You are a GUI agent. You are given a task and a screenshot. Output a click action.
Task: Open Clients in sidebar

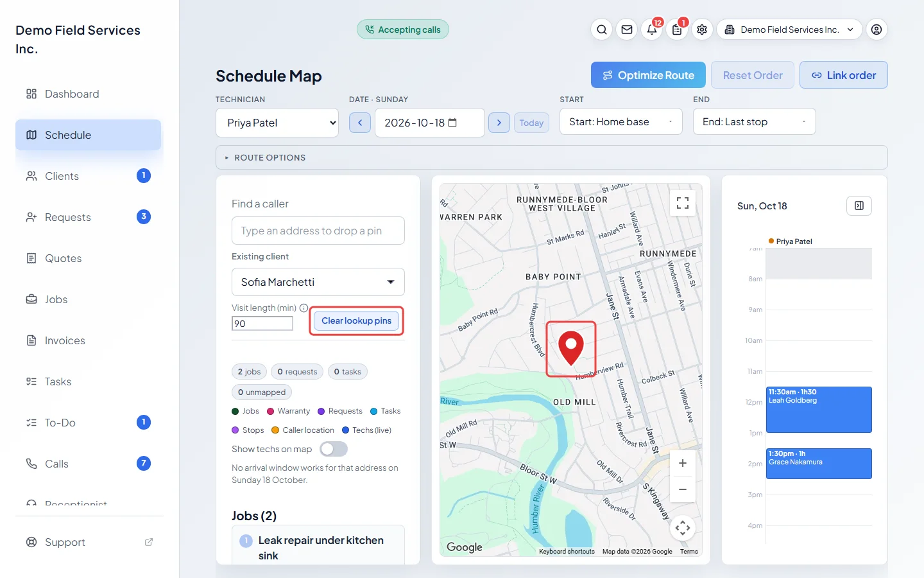[89, 176]
